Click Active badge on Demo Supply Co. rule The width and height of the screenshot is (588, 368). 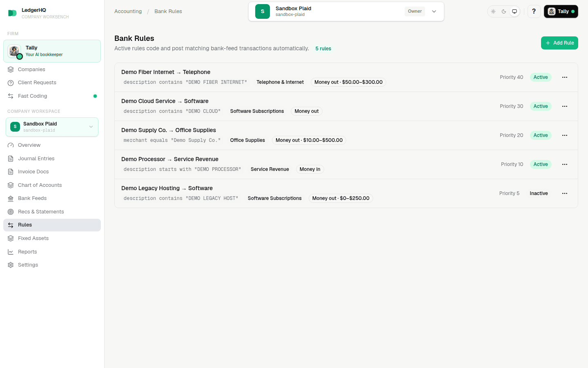[x=541, y=135]
